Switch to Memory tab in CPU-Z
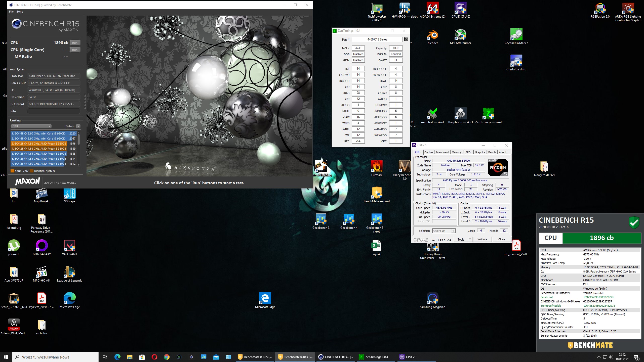 [x=457, y=152]
